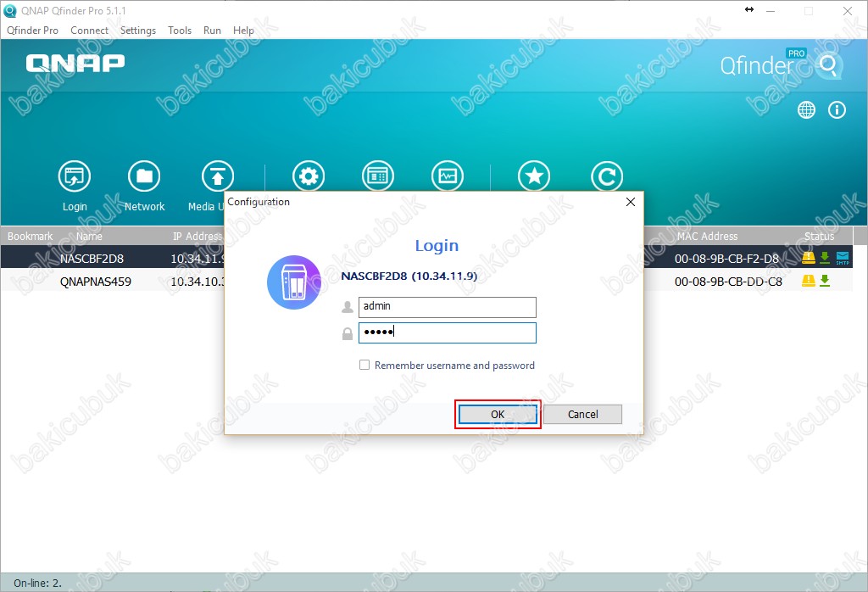Click green download icon in QNAPNAS459 row
Viewport: 868px width, 592px height.
pos(824,281)
